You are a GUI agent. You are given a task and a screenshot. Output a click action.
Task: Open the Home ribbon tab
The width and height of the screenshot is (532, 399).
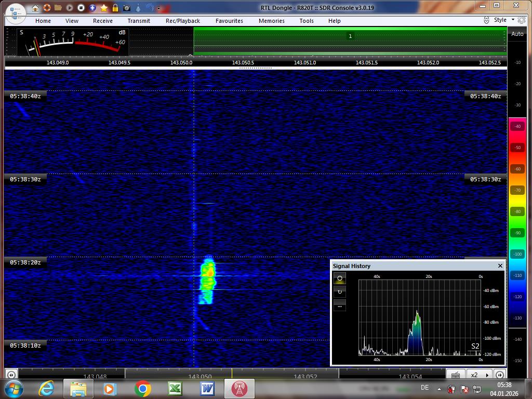coord(43,21)
